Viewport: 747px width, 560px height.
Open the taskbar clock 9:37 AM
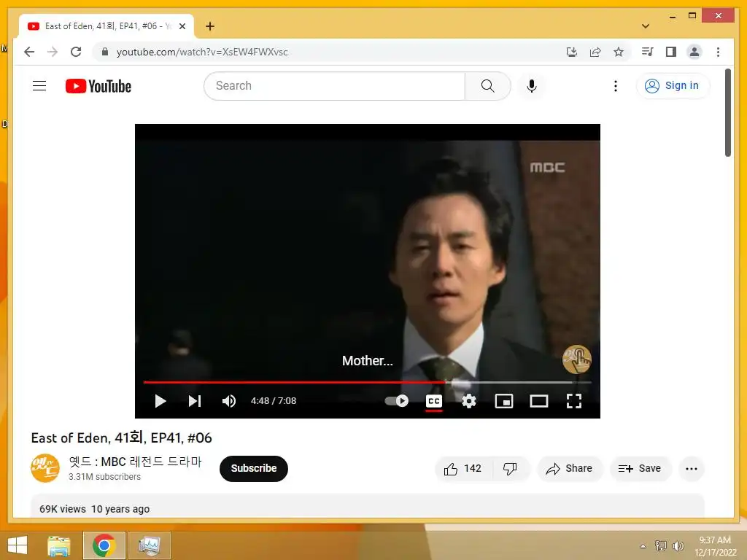click(715, 546)
